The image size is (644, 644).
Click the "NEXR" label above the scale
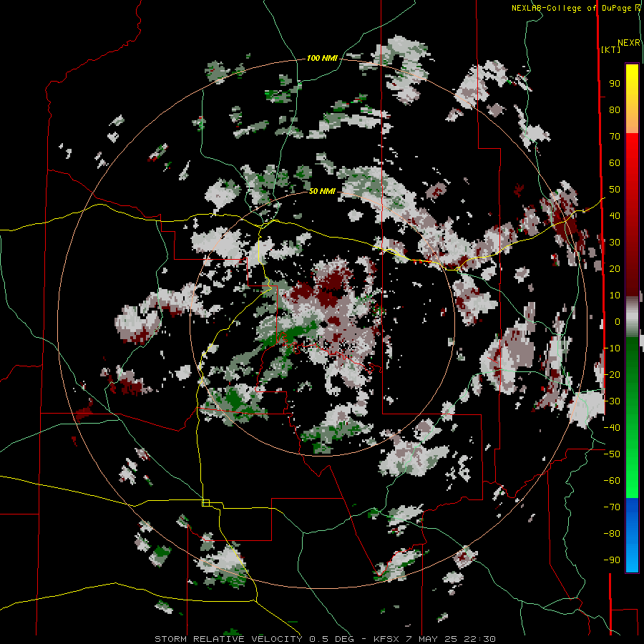tap(629, 43)
